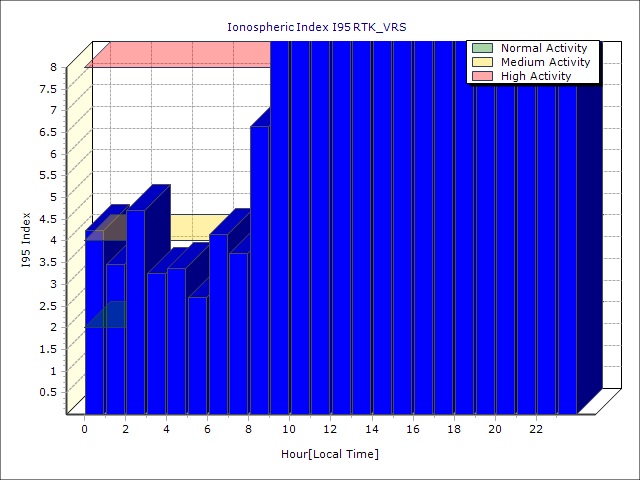Click the x-axis tick label 22
640x480 pixels.
536,429
